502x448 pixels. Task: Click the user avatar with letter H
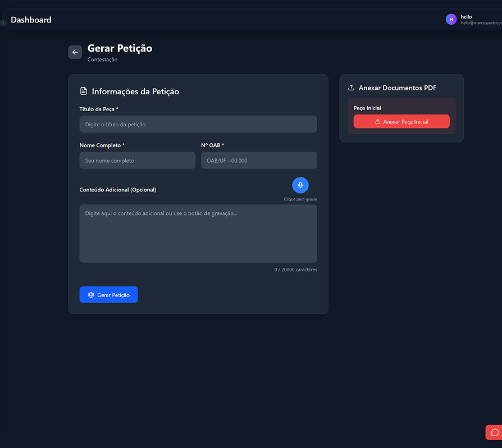[451, 20]
